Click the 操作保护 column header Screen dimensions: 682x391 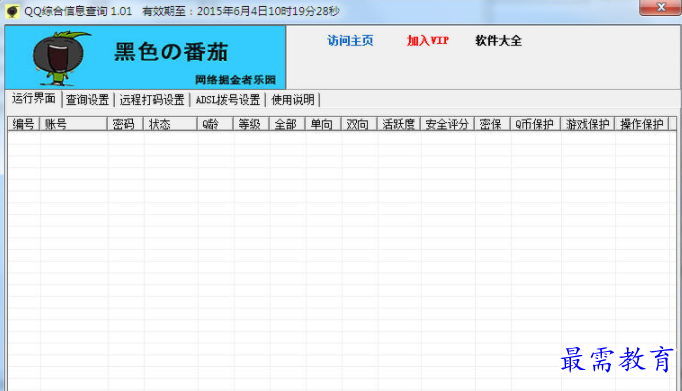[x=642, y=124]
